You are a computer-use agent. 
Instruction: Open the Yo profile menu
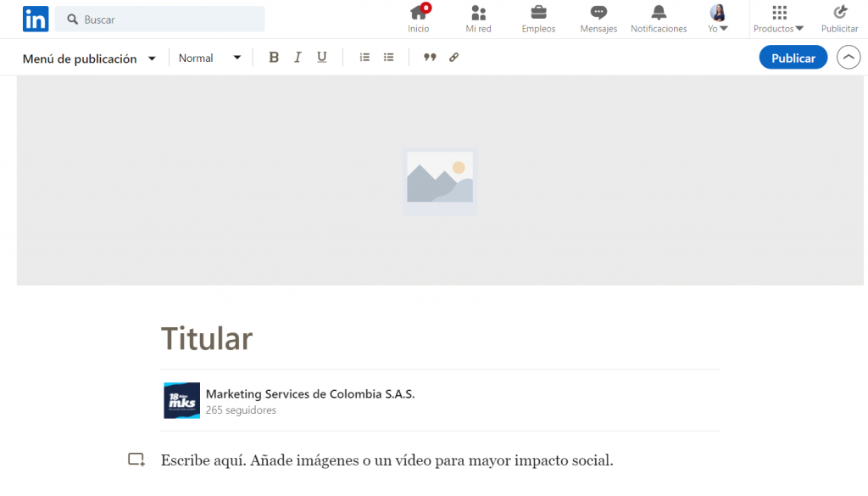717,18
